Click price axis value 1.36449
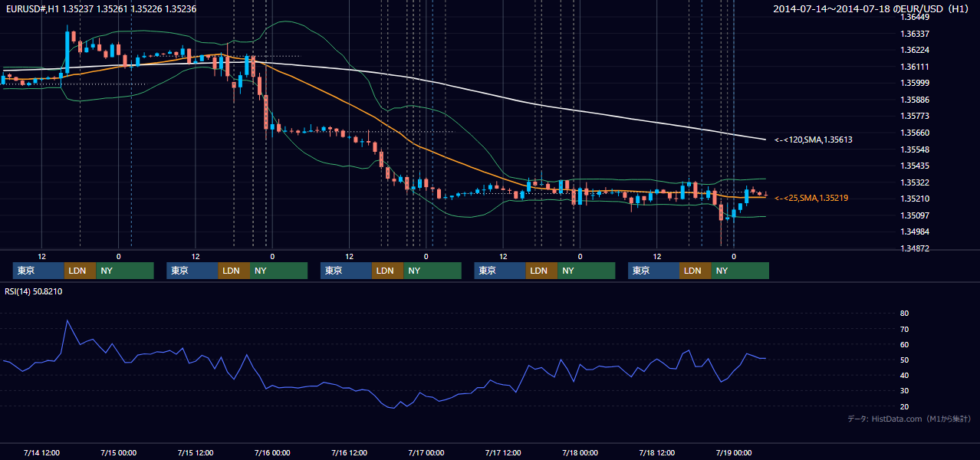The image size is (980, 460). (915, 17)
